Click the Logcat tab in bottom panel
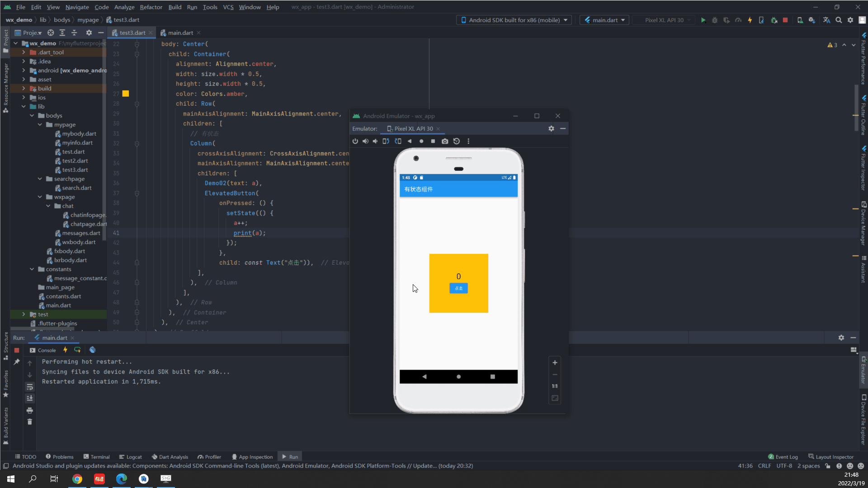The width and height of the screenshot is (868, 488). coord(132,456)
